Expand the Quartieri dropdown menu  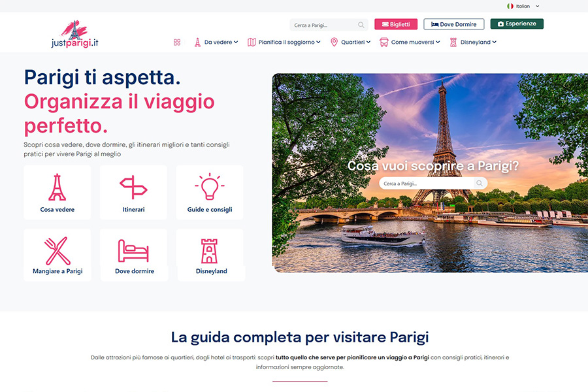(350, 42)
